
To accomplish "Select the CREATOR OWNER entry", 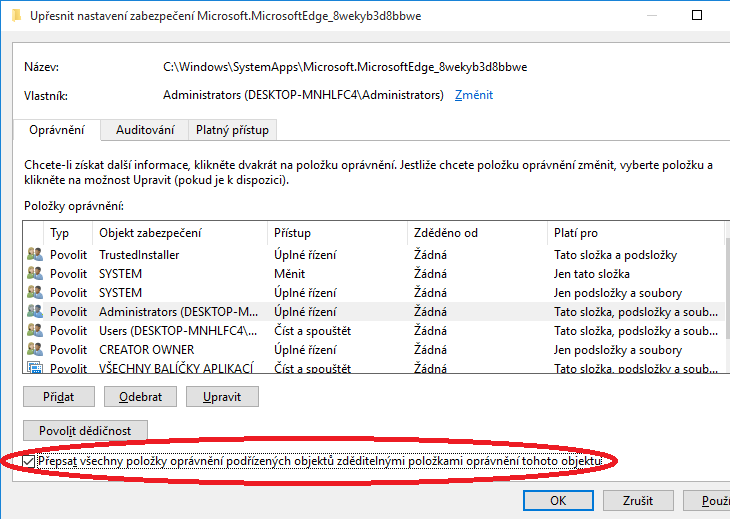I will click(x=374, y=350).
